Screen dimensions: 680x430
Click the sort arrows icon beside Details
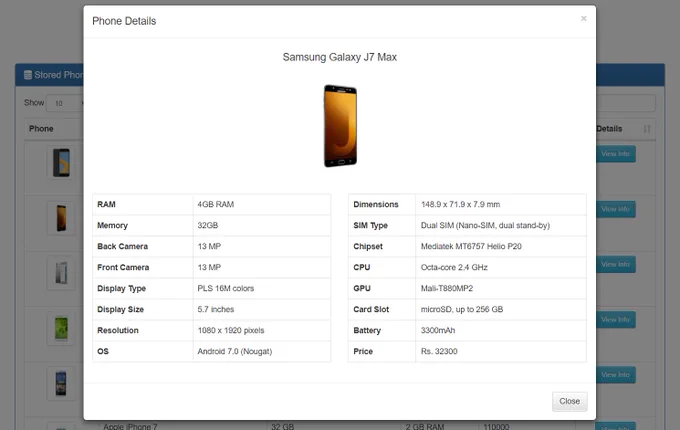[647, 129]
